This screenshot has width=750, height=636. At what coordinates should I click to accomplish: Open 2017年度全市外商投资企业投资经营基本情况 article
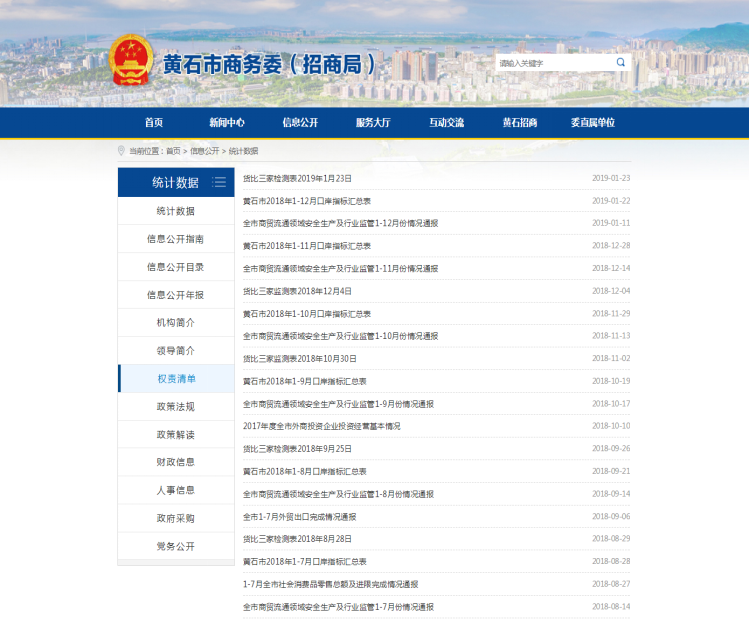[321, 426]
